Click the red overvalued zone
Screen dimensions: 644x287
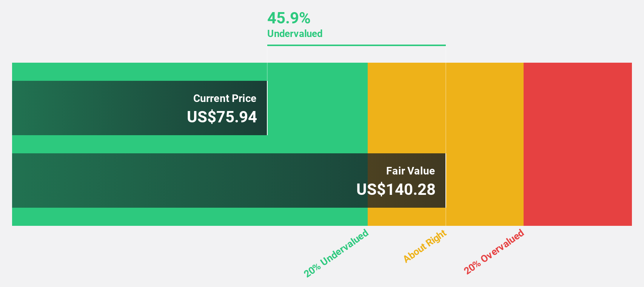tap(578, 144)
